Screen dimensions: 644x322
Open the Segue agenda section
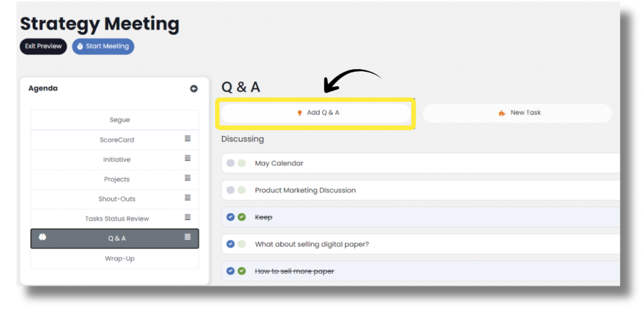119,119
